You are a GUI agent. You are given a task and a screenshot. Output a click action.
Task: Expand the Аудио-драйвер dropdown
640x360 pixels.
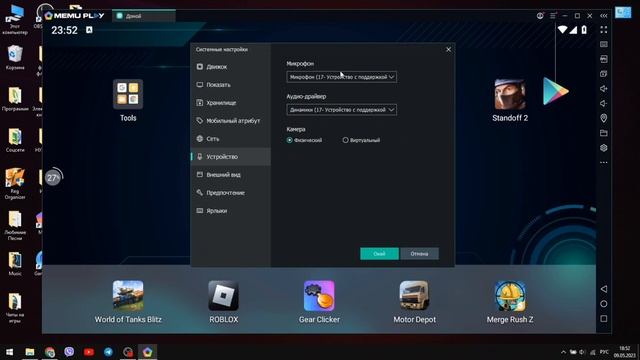(x=341, y=109)
